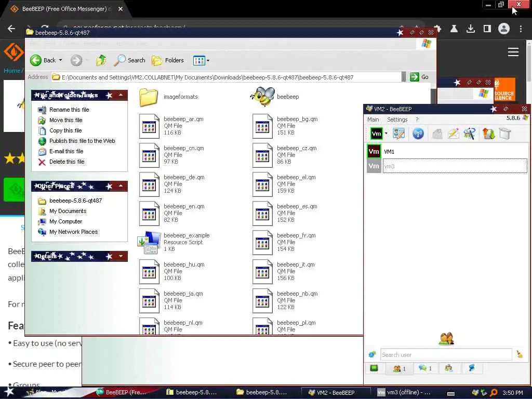Open the address bar dropdown arrow
Screen dimensions: 532x399
pyautogui.click(x=403, y=77)
